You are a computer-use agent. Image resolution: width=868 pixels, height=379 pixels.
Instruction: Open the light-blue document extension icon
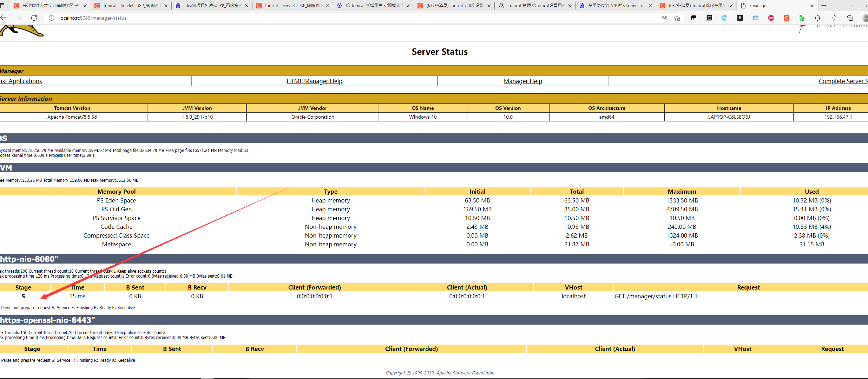(725, 18)
